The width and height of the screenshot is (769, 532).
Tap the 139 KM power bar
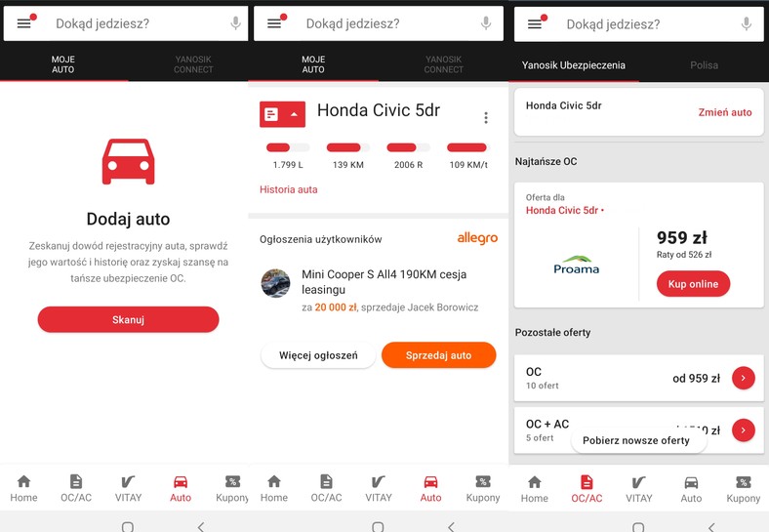pos(348,147)
